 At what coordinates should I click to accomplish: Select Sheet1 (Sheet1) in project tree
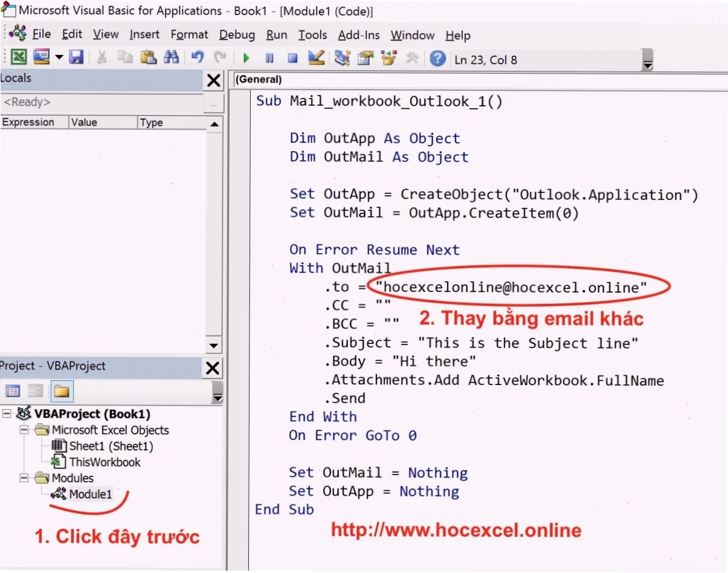pyautogui.click(x=111, y=447)
